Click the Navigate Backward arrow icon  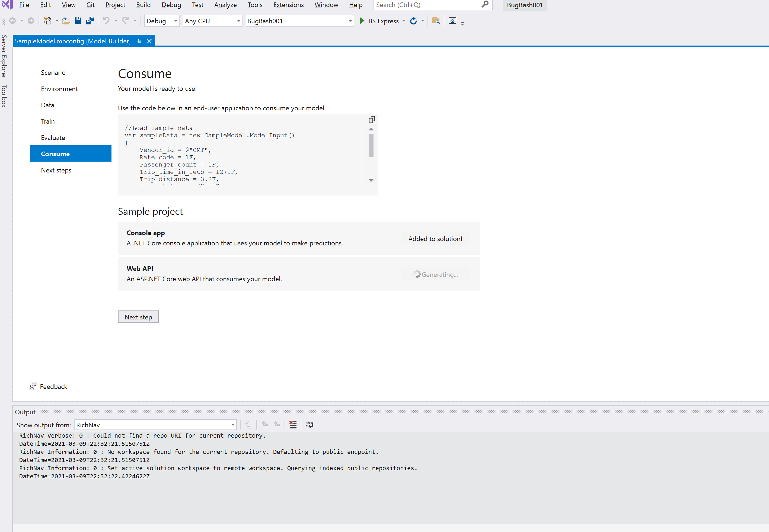point(12,21)
